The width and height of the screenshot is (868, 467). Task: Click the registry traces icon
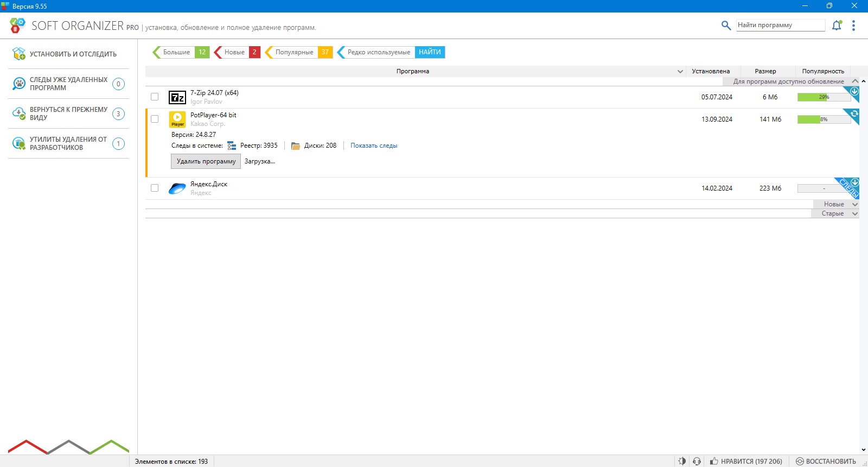232,146
